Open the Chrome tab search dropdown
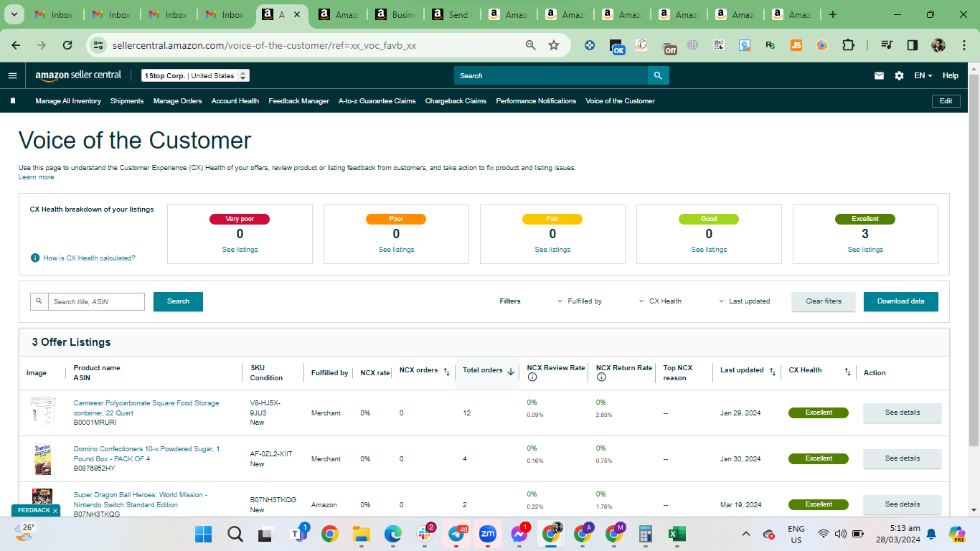The height and width of the screenshot is (551, 980). (x=15, y=14)
